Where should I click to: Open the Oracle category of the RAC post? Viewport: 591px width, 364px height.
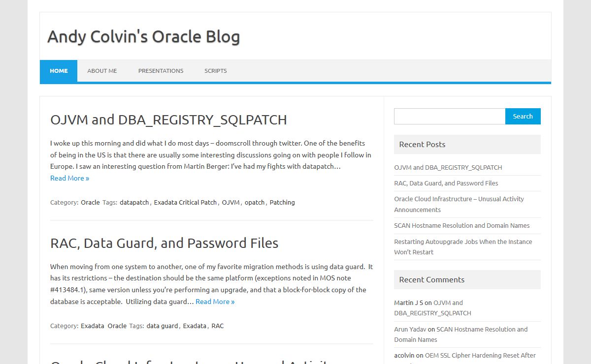click(117, 326)
